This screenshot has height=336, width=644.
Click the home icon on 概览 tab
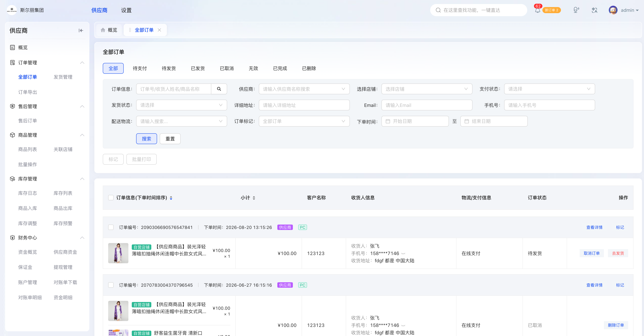point(103,30)
